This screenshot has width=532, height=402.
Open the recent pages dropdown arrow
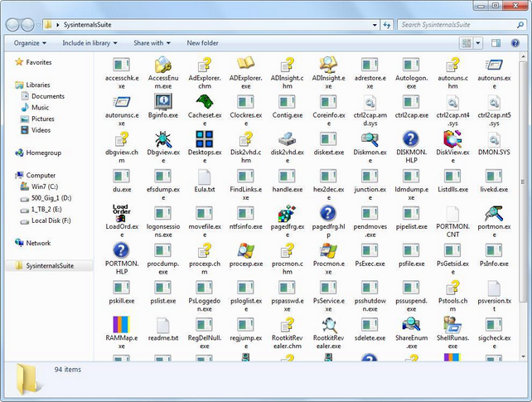38,25
